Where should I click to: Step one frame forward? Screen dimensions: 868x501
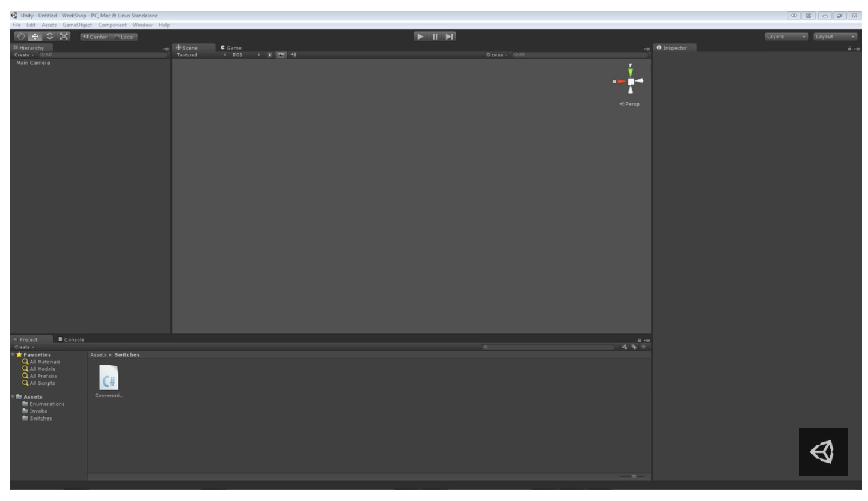coord(449,37)
